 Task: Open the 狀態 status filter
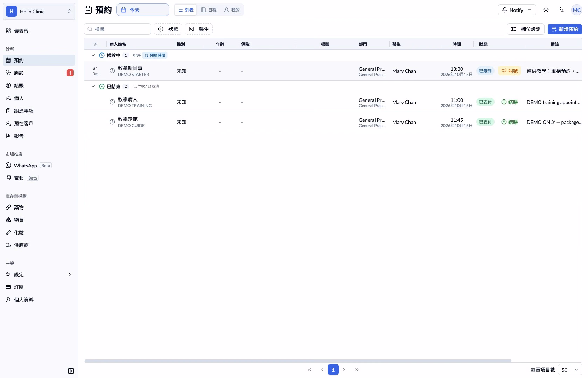168,29
